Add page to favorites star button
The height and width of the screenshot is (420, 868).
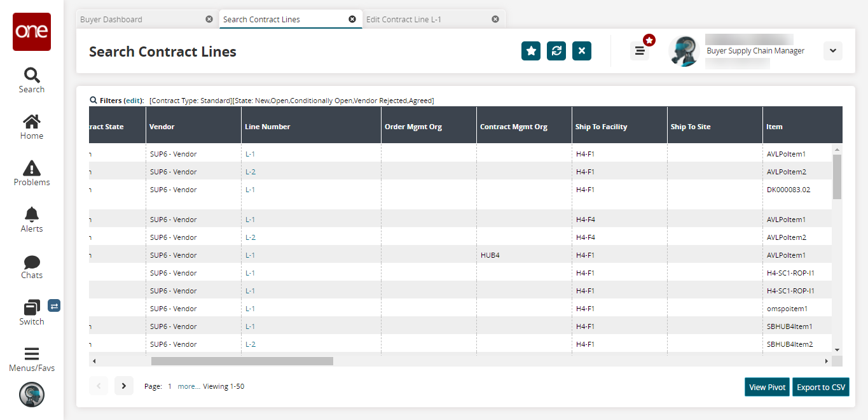[x=531, y=51]
